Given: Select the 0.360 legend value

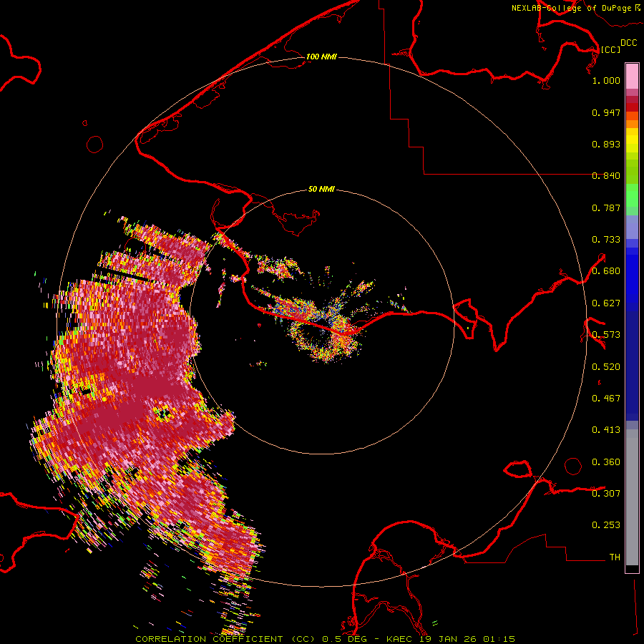Looking at the screenshot, I should [x=606, y=462].
